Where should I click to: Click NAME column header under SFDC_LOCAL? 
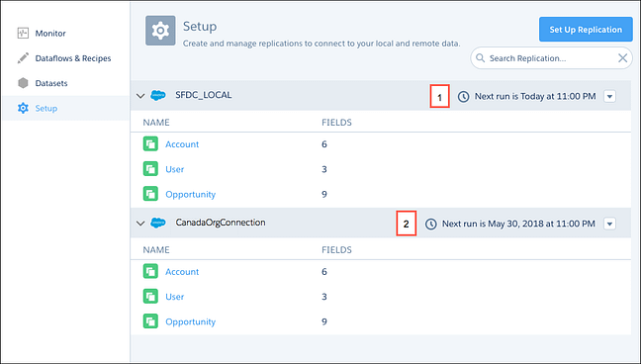[156, 123]
